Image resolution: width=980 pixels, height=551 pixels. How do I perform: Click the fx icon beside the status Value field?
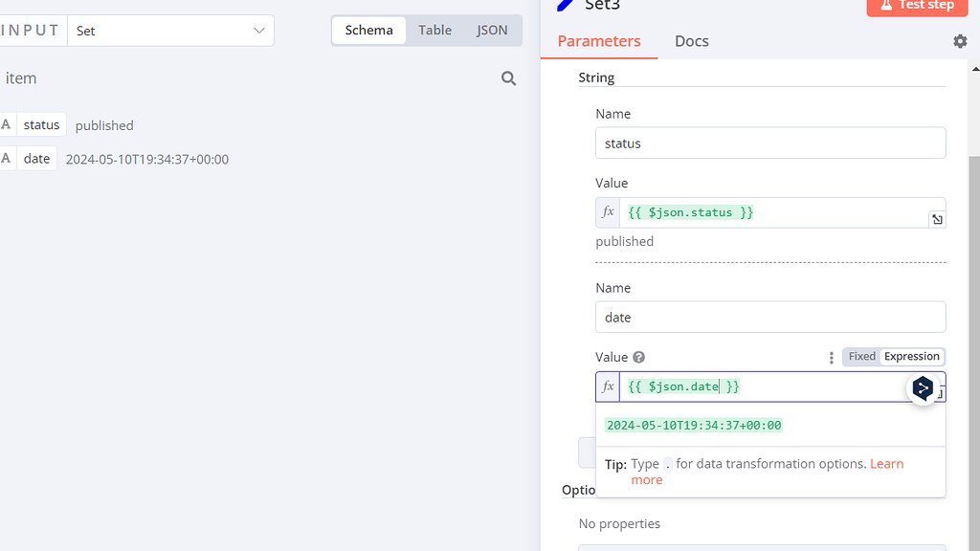point(608,211)
